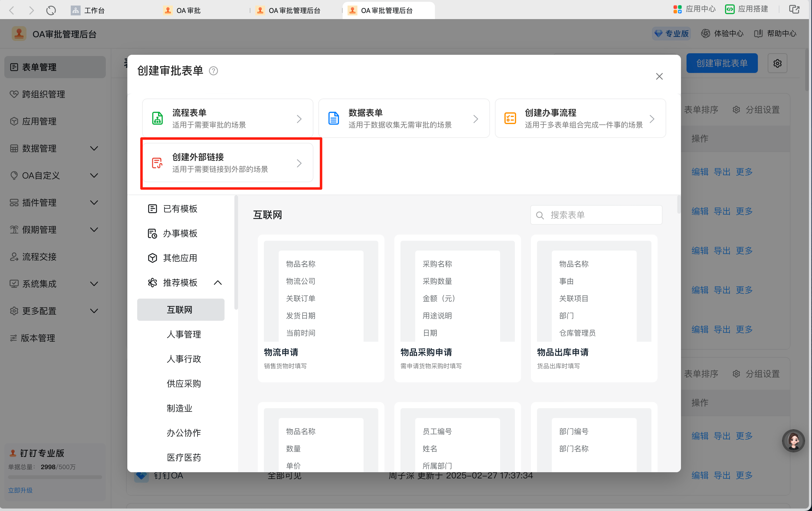The height and width of the screenshot is (511, 812).
Task: Click the 表单管理 sidebar icon
Action: 14,67
